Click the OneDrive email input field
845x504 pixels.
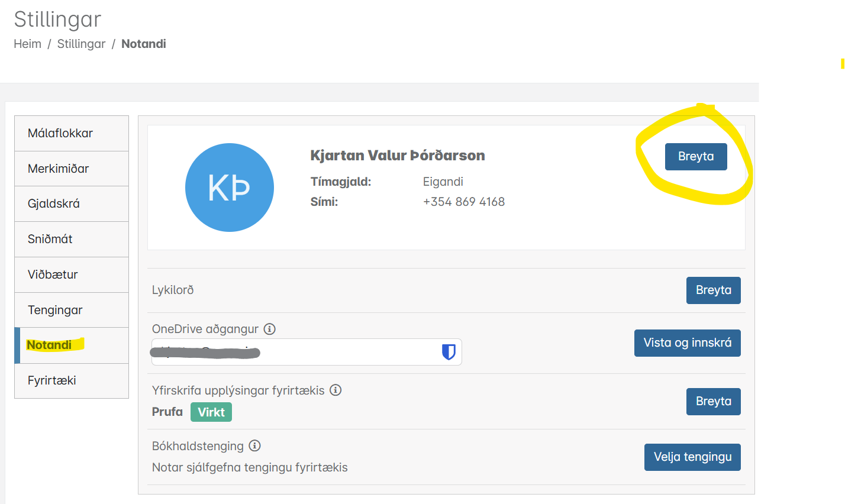[x=307, y=352]
